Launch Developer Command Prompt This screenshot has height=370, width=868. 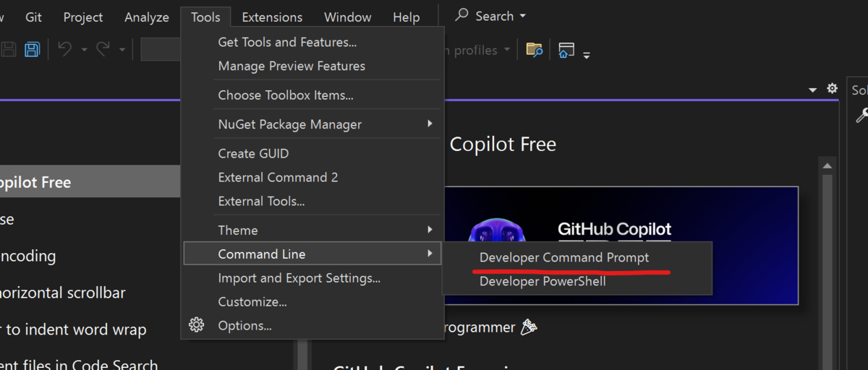577,257
